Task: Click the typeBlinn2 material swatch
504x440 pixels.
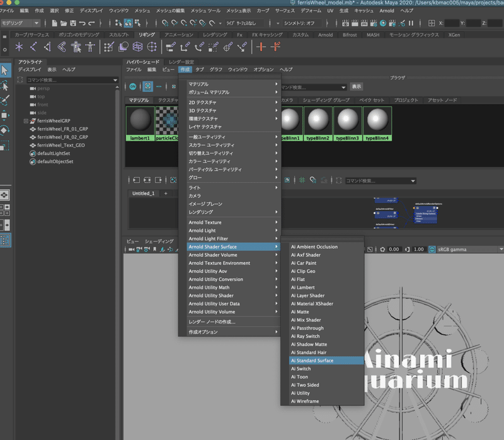Action: pos(318,124)
